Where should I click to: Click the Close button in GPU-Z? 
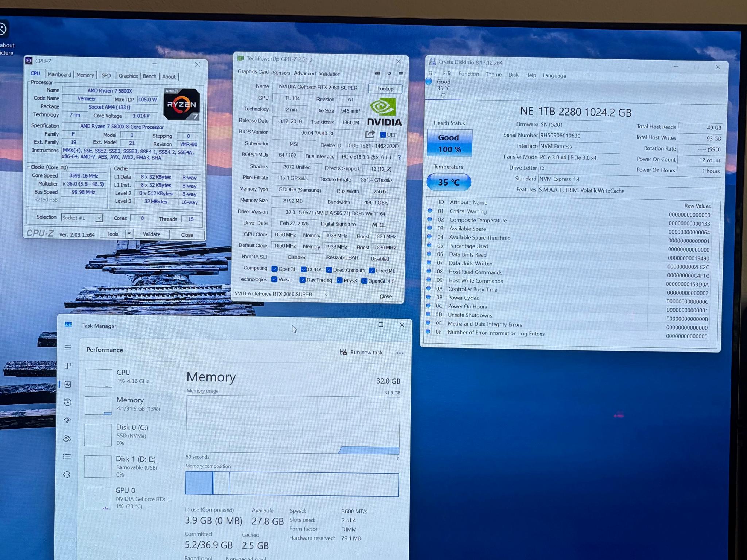[x=386, y=296]
